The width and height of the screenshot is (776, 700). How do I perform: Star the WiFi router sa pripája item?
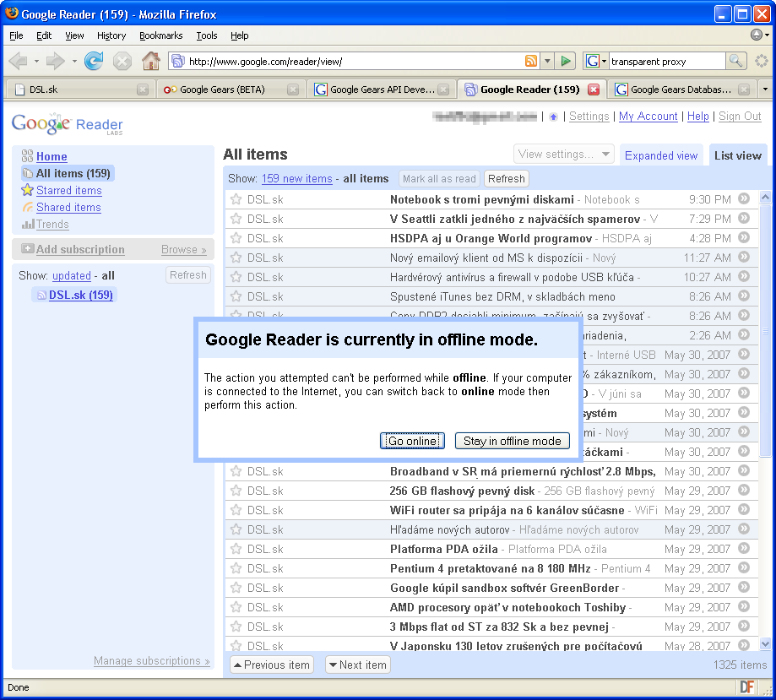(x=236, y=510)
